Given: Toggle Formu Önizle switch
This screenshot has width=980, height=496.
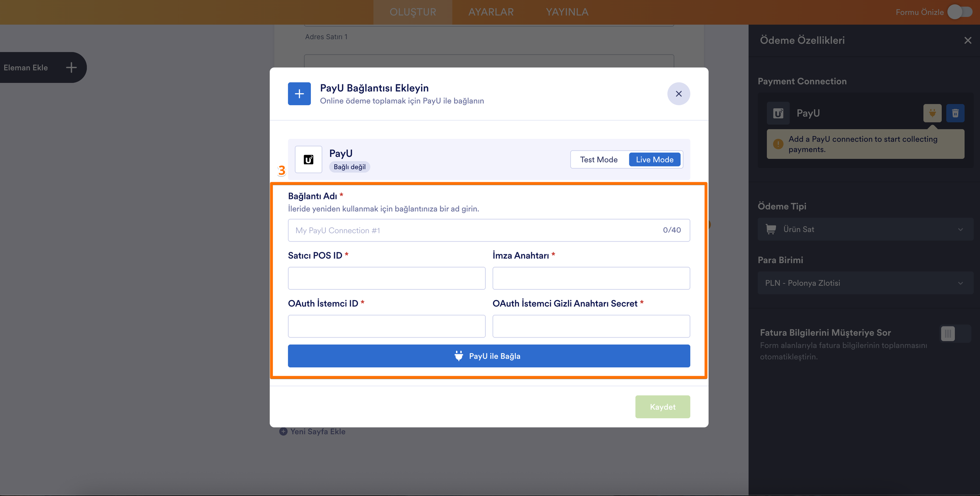Looking at the screenshot, I should [960, 12].
